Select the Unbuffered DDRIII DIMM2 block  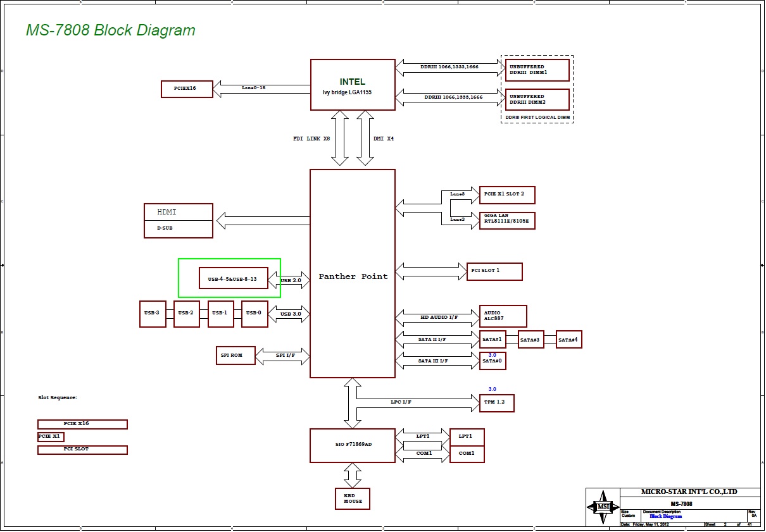tap(537, 99)
